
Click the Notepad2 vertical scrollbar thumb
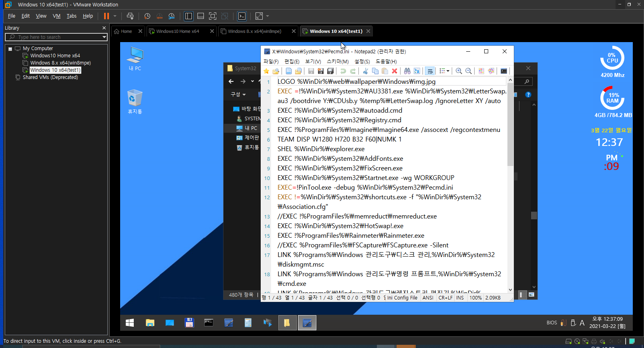pos(510,125)
